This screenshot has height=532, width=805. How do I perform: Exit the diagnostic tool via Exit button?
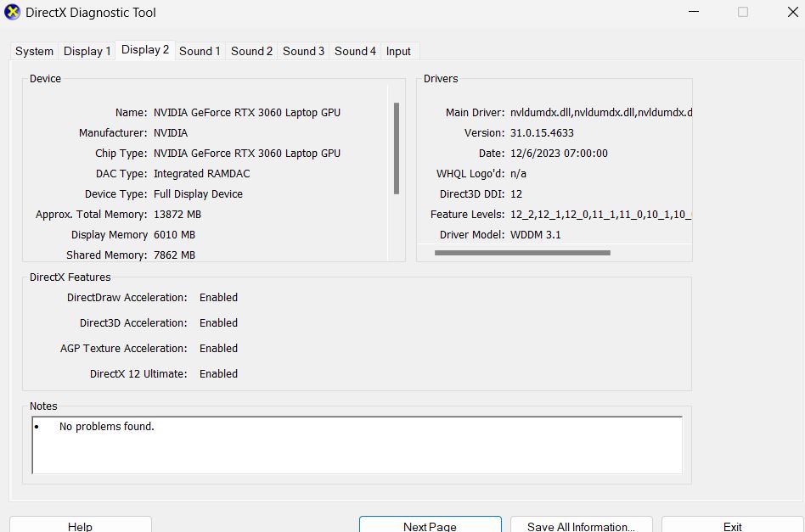732,526
